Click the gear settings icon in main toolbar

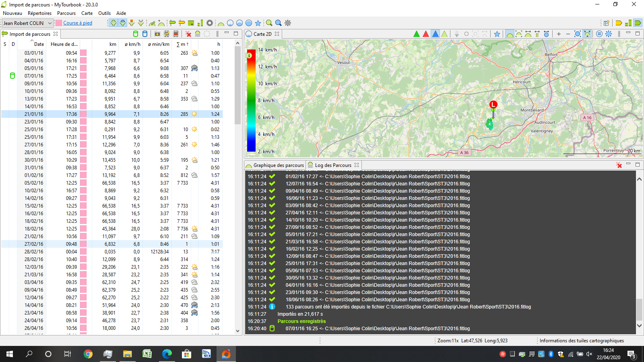point(288,23)
